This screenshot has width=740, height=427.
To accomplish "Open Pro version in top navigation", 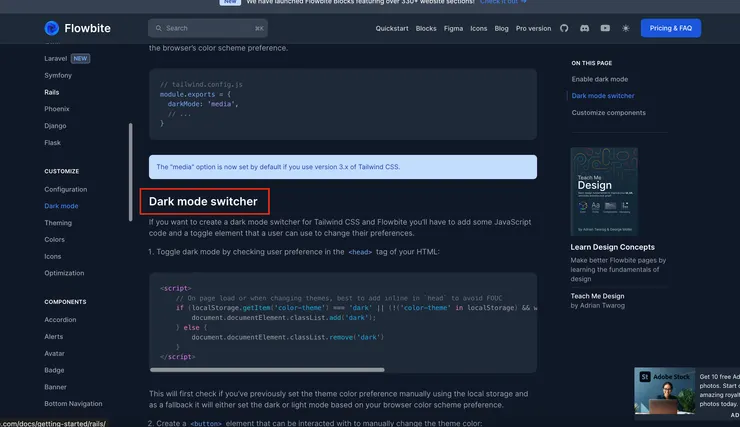I will click(533, 28).
